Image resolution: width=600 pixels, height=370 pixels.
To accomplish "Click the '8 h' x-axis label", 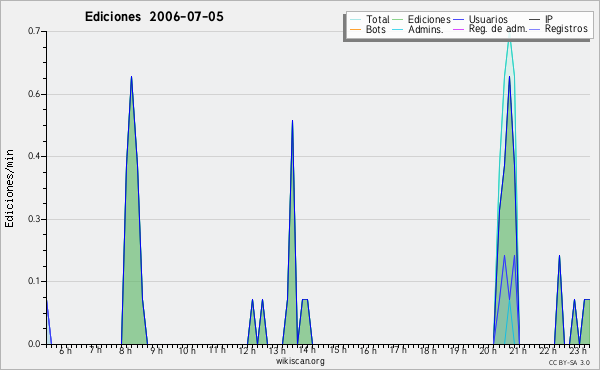I will 126,351.
